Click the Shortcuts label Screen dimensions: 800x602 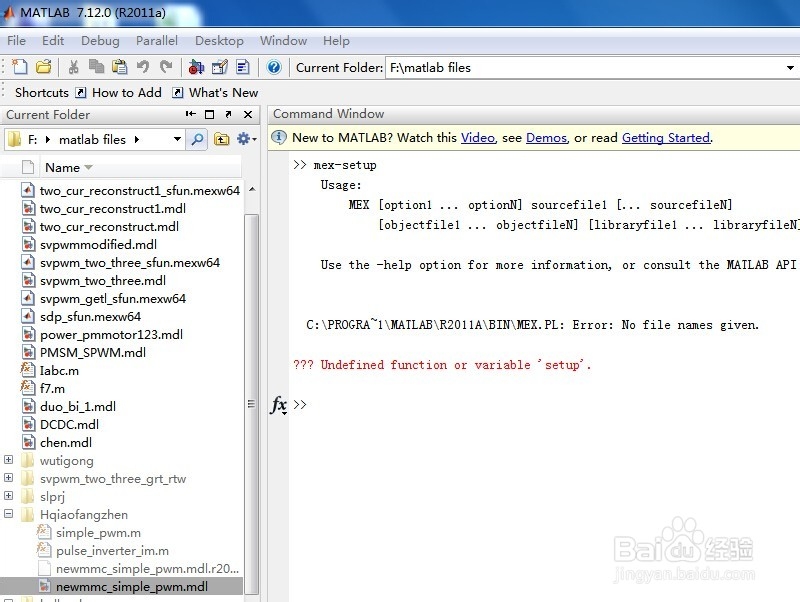click(x=42, y=92)
